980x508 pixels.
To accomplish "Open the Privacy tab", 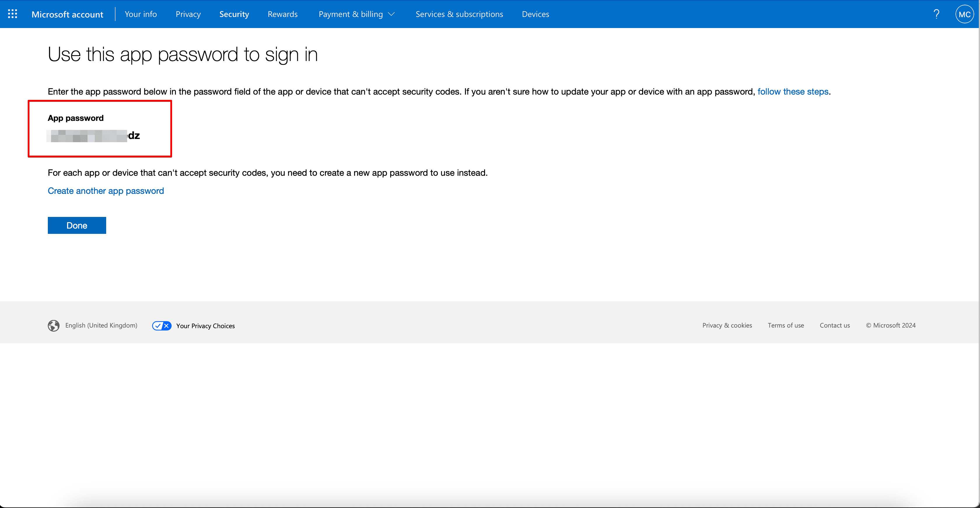I will tap(188, 14).
